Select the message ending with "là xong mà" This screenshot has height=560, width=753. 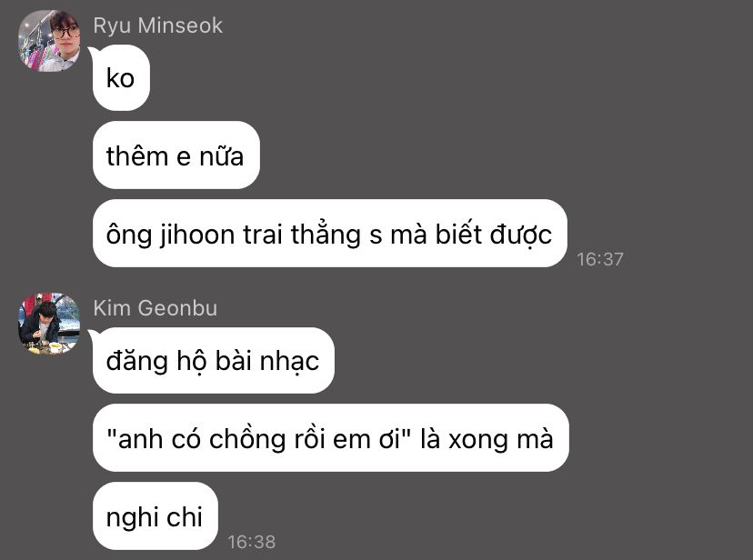[x=330, y=437]
